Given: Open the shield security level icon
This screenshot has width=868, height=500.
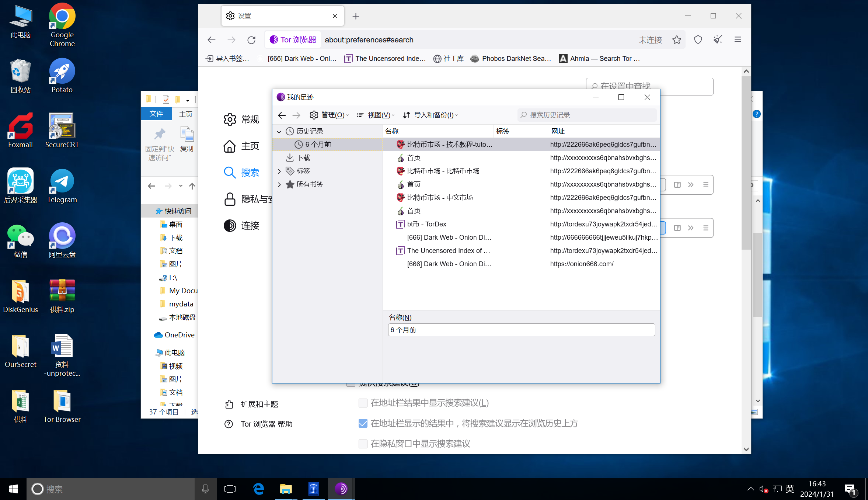Looking at the screenshot, I should (x=698, y=40).
